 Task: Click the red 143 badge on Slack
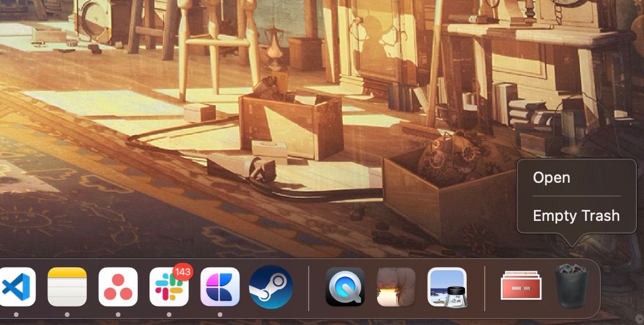[x=182, y=272]
